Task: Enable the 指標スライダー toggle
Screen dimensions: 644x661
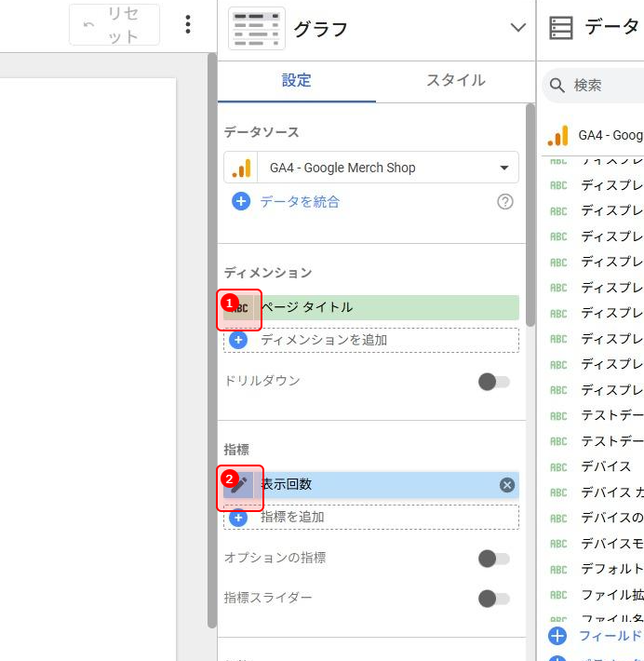Action: (x=493, y=598)
